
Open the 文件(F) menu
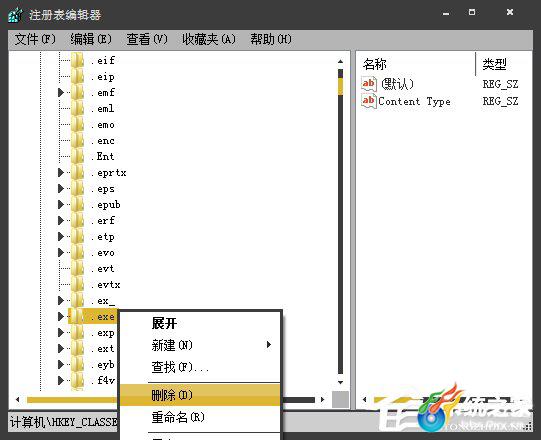tap(35, 39)
